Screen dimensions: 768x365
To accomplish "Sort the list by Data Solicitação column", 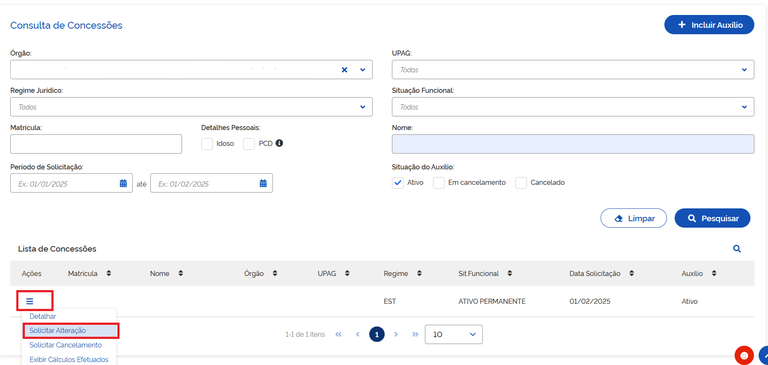I will (x=632, y=273).
